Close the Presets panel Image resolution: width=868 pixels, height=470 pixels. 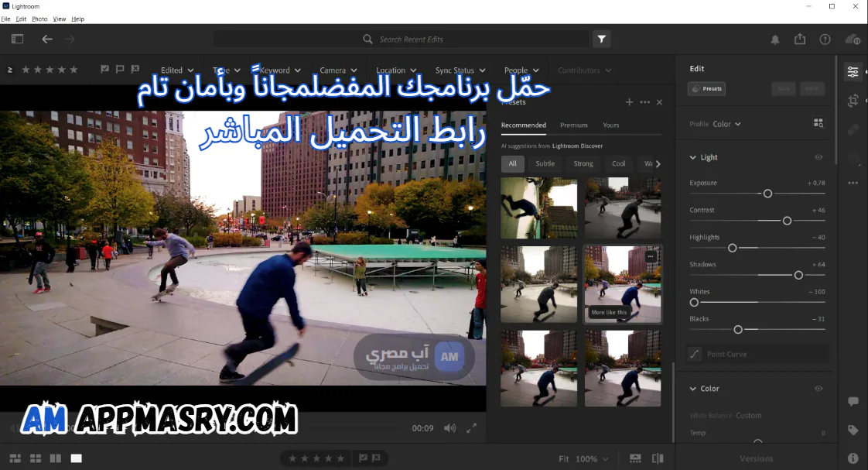coord(659,102)
